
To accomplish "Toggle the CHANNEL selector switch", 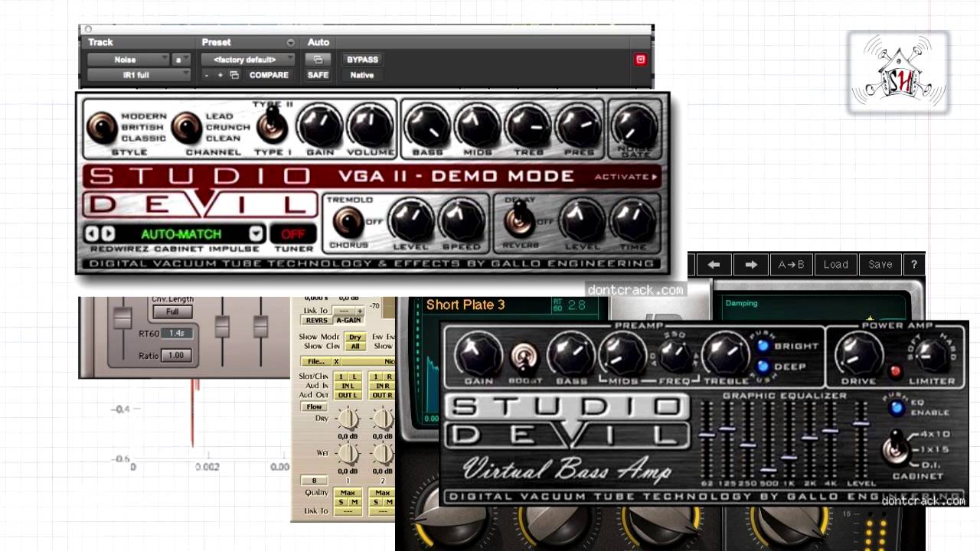I will pyautogui.click(x=187, y=129).
